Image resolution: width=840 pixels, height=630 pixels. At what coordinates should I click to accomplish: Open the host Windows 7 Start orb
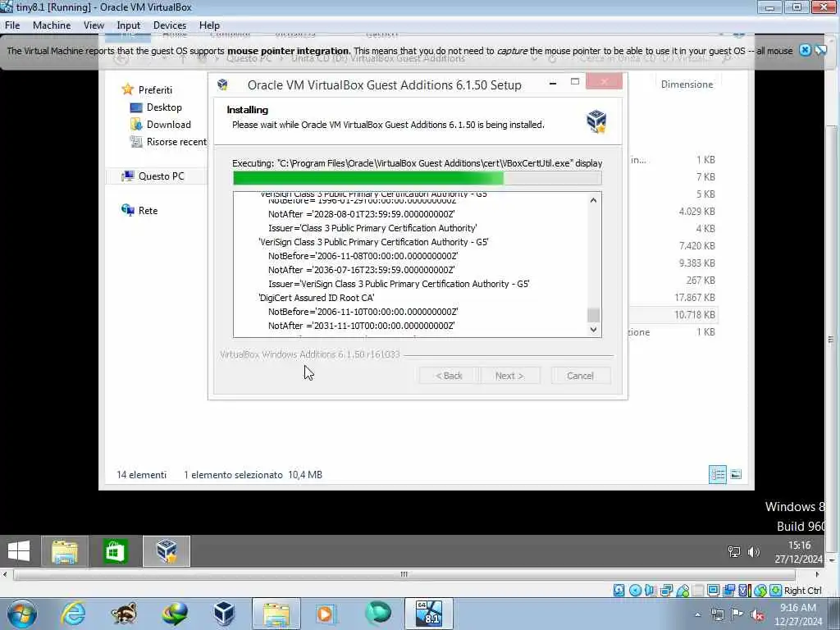(21, 614)
